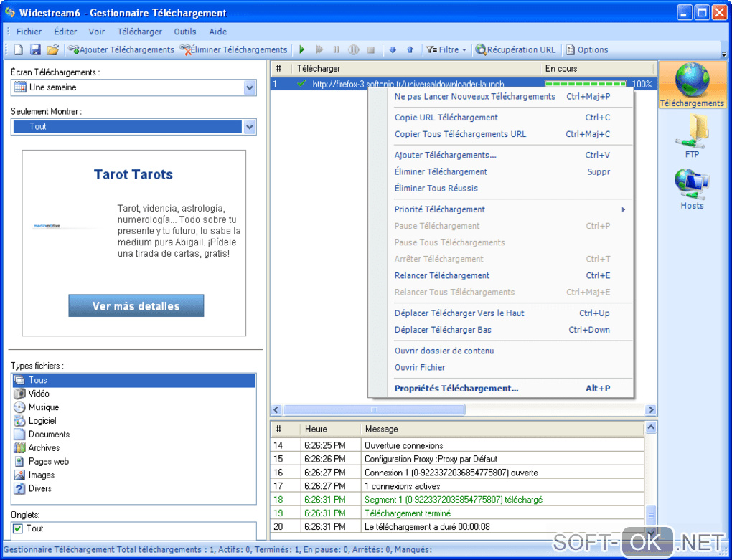Choose Déplacer Télécharger Bas
The image size is (732, 560).
pyautogui.click(x=500, y=330)
